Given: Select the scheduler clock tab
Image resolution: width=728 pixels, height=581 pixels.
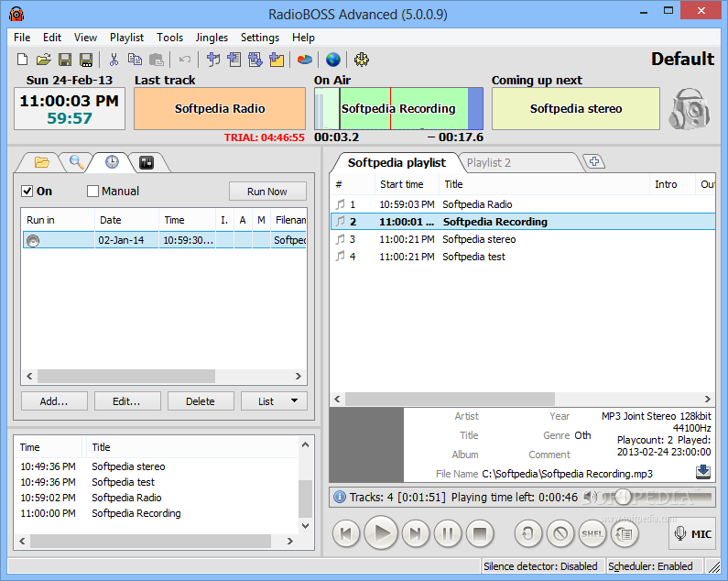Looking at the screenshot, I should [x=112, y=162].
